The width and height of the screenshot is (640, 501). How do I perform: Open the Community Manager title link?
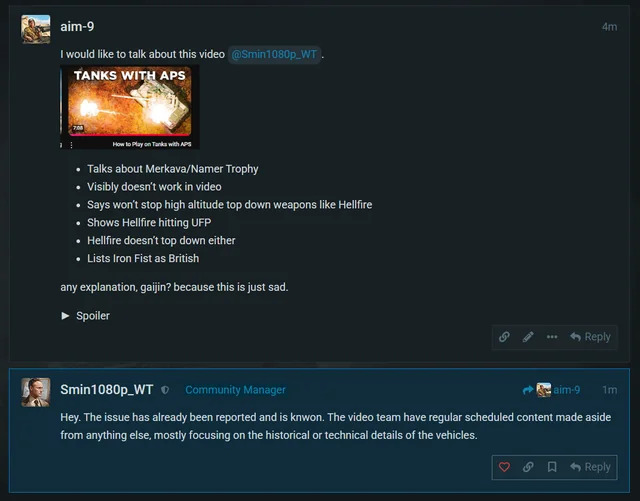coord(236,390)
